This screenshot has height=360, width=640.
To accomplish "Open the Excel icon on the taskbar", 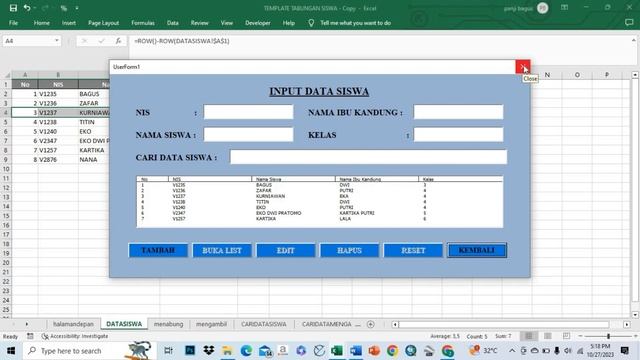I will (337, 351).
